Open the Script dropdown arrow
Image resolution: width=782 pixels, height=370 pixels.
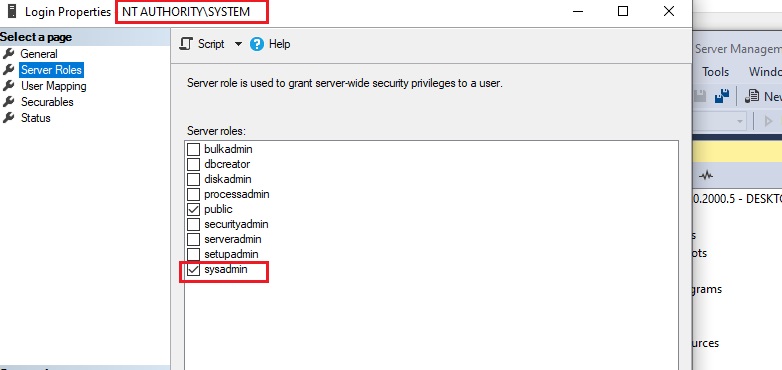pyautogui.click(x=238, y=44)
